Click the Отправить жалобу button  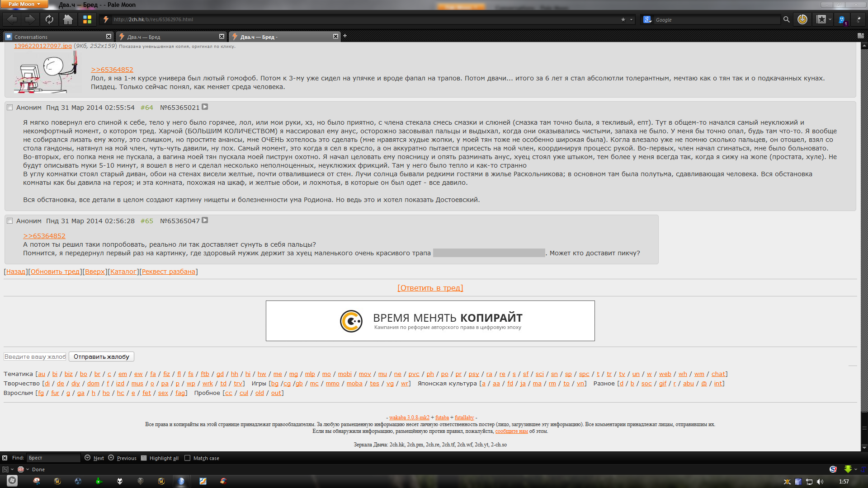(101, 357)
